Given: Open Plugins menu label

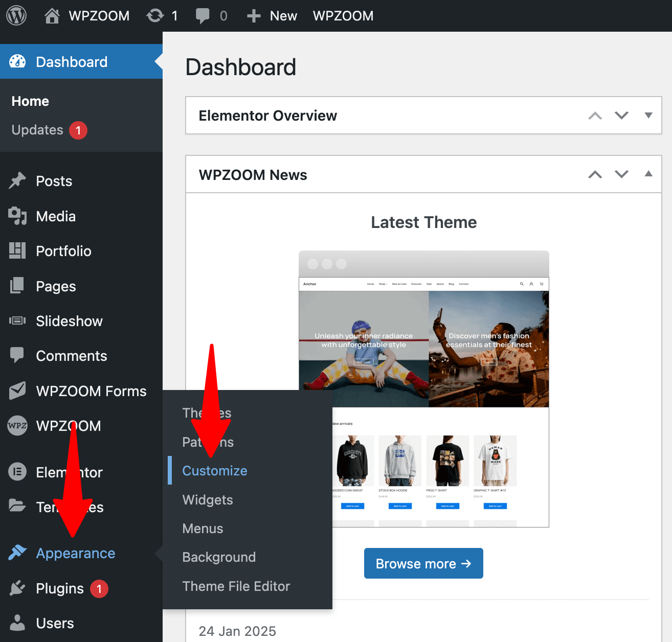Looking at the screenshot, I should coord(59,588).
